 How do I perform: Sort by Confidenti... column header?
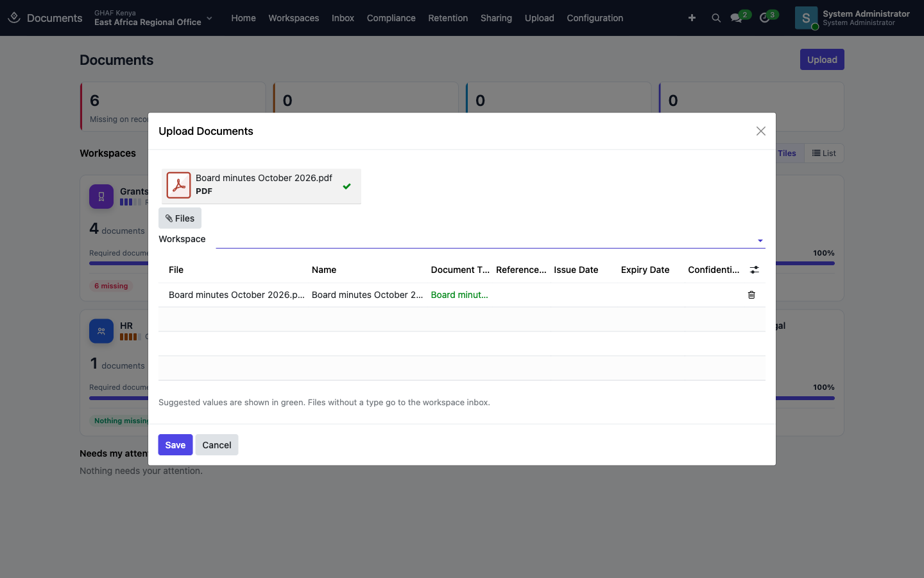pyautogui.click(x=714, y=270)
